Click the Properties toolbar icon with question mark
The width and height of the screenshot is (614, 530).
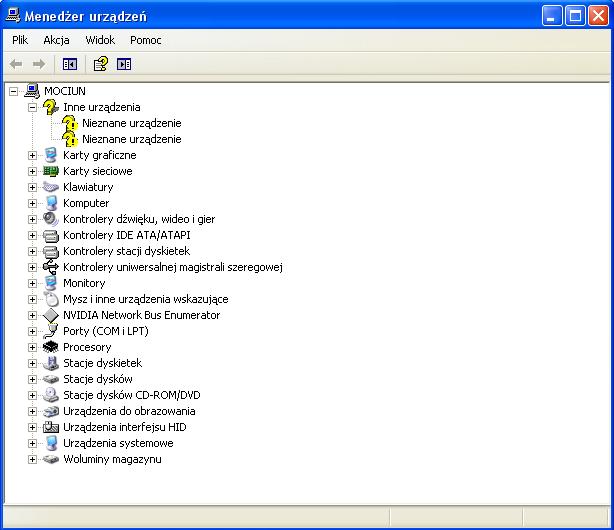(101, 64)
